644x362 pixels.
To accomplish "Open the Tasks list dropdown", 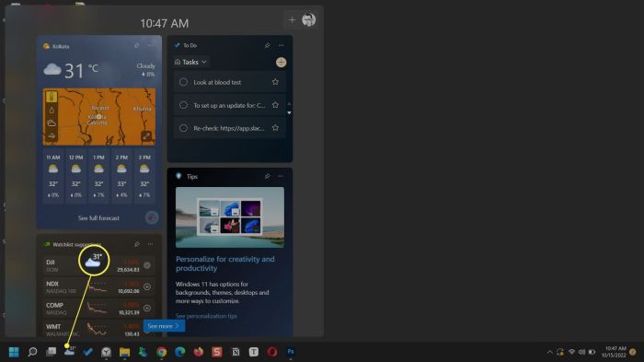I will pyautogui.click(x=190, y=62).
